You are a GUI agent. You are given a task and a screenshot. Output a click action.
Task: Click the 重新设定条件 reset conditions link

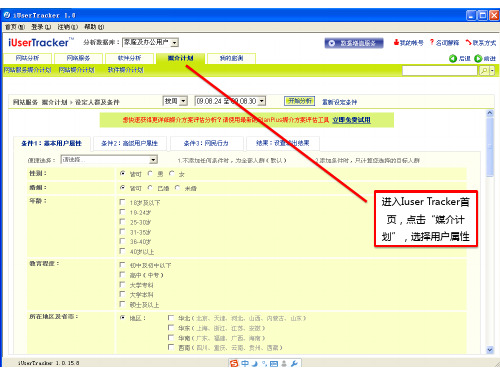(339, 102)
